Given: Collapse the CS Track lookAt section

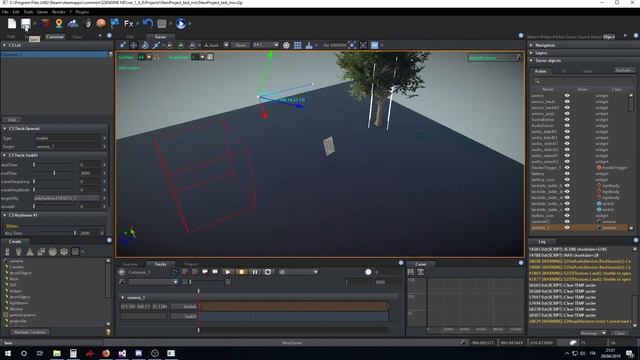Looking at the screenshot, I should 4,155.
